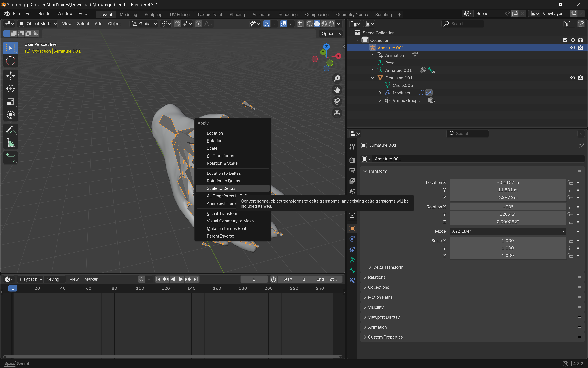Activate the Scale tool
This screenshot has width=588, height=368.
tap(10, 102)
